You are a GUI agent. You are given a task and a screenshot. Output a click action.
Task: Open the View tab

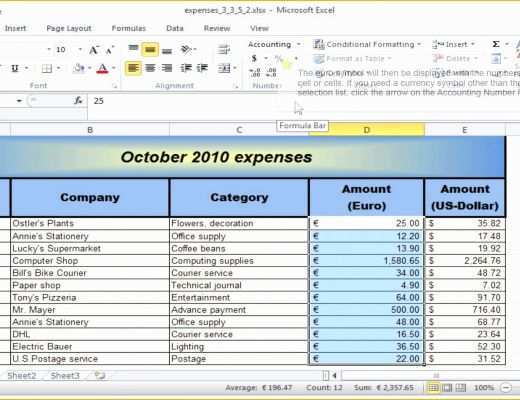(x=259, y=28)
